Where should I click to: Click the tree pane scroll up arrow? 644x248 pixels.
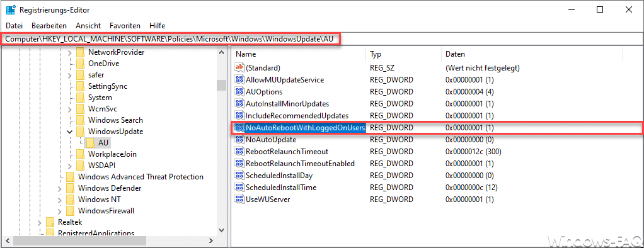coord(222,52)
